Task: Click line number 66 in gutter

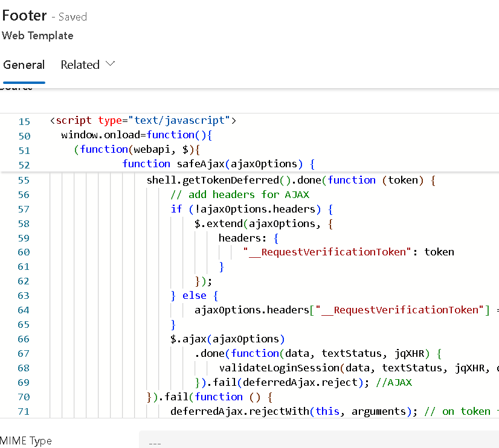Action: 24,339
